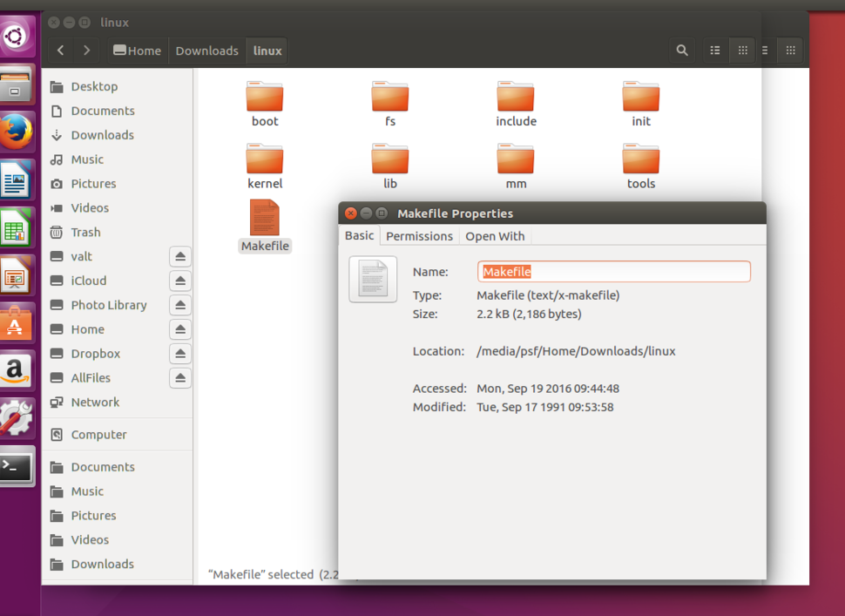Eject the Photo Library drive

pyautogui.click(x=180, y=305)
